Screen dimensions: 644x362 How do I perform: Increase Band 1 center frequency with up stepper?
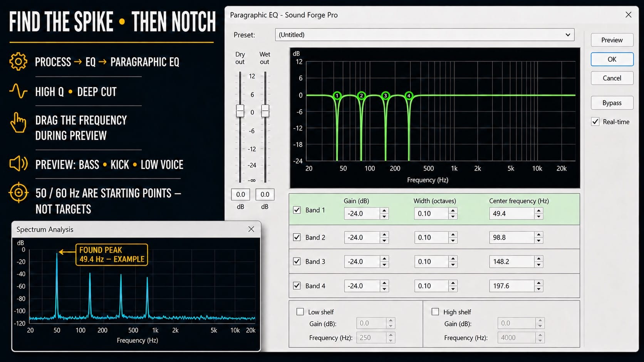539,210
